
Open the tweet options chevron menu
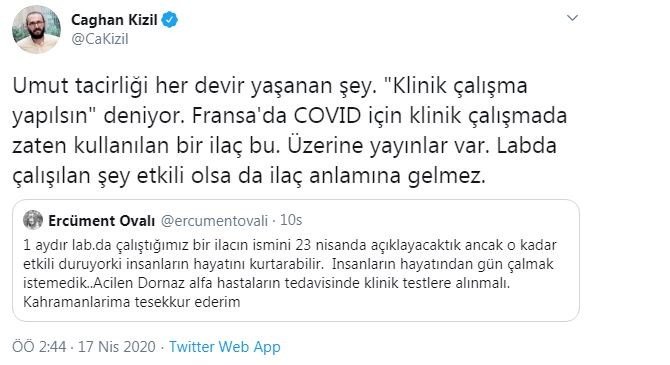(572, 18)
